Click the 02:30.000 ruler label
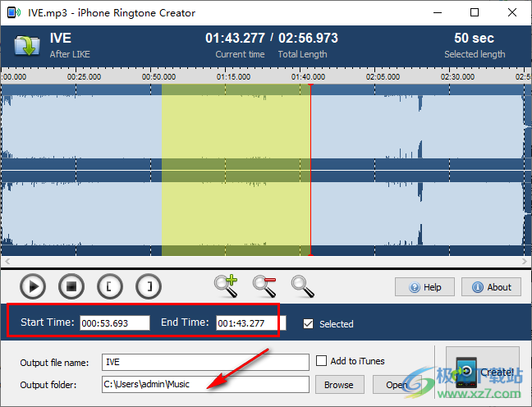The width and height of the screenshot is (532, 407). pos(457,77)
